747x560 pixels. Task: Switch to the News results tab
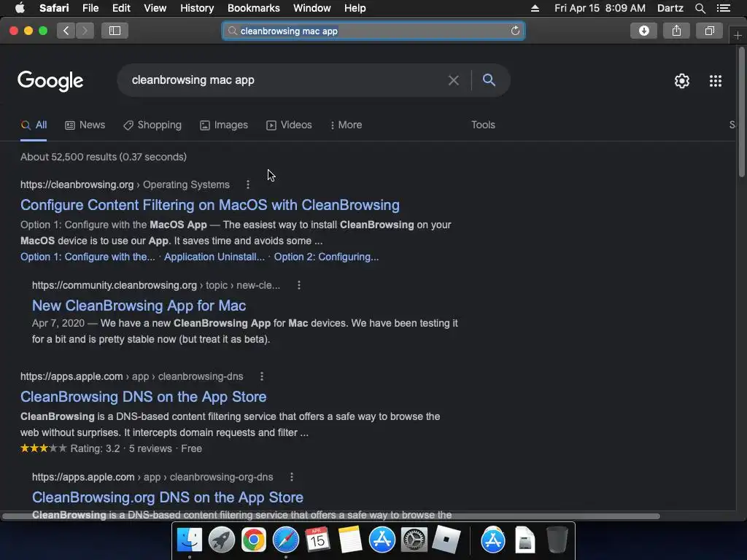pos(85,125)
